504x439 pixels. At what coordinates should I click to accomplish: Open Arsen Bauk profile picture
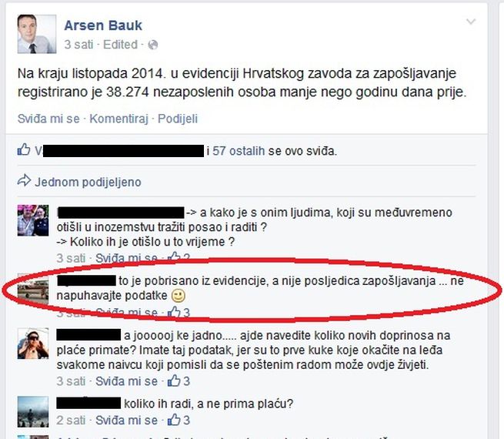[37, 34]
